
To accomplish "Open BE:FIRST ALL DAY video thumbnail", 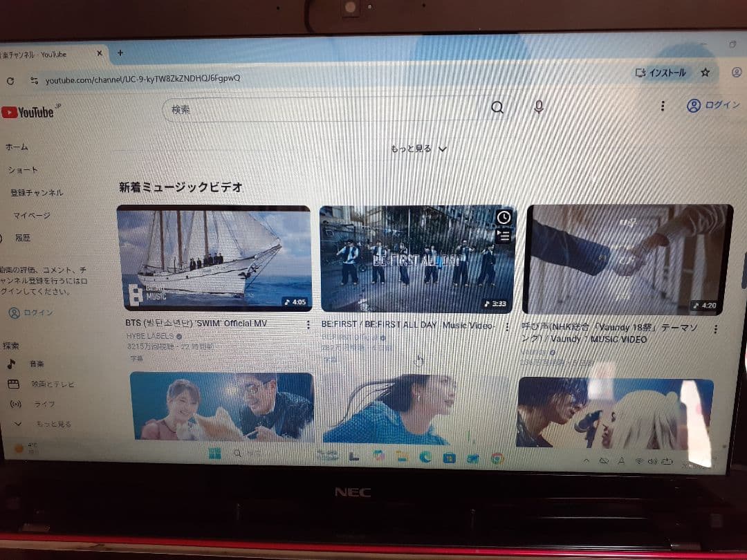I will point(417,259).
